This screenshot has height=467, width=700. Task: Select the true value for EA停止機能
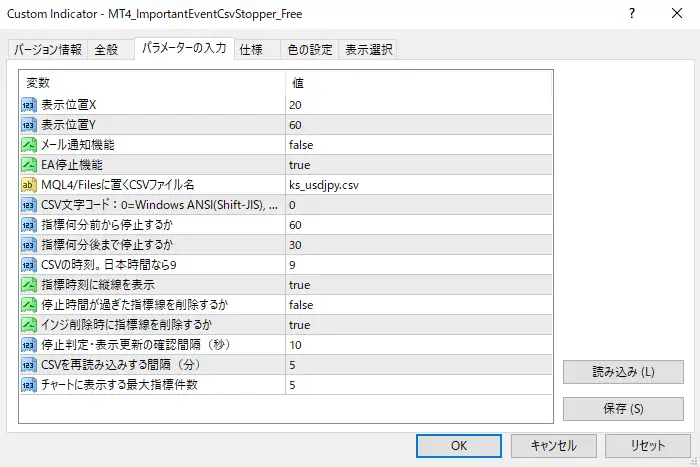[299, 165]
